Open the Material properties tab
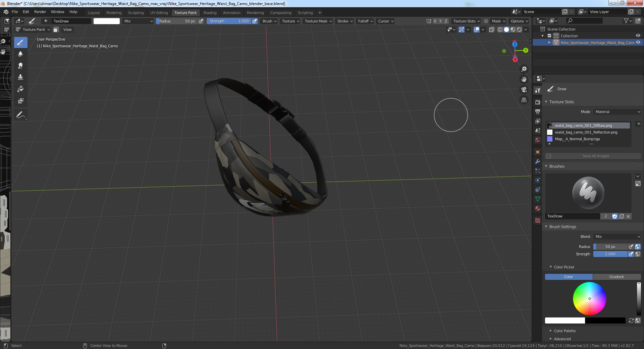This screenshot has height=349, width=644. (538, 208)
